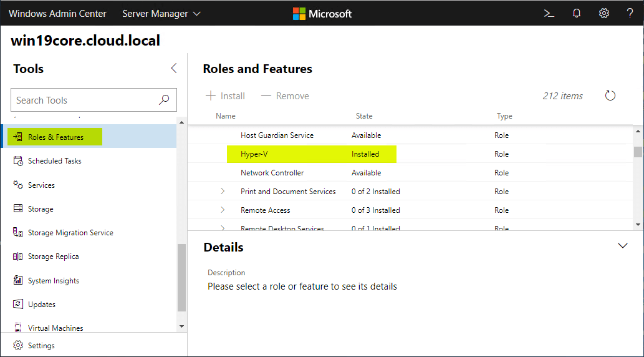Click the win19core.cloud.local server name
The width and height of the screenshot is (644, 357).
[x=85, y=41]
